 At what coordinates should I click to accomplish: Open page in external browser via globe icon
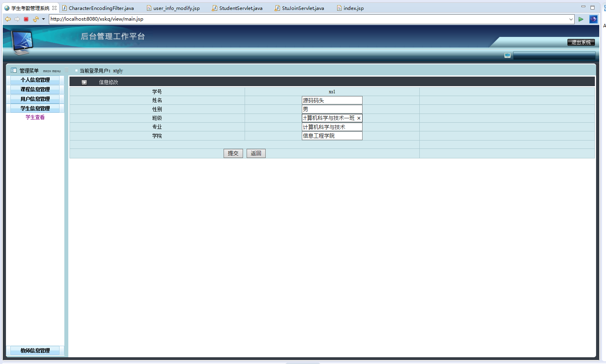(593, 19)
